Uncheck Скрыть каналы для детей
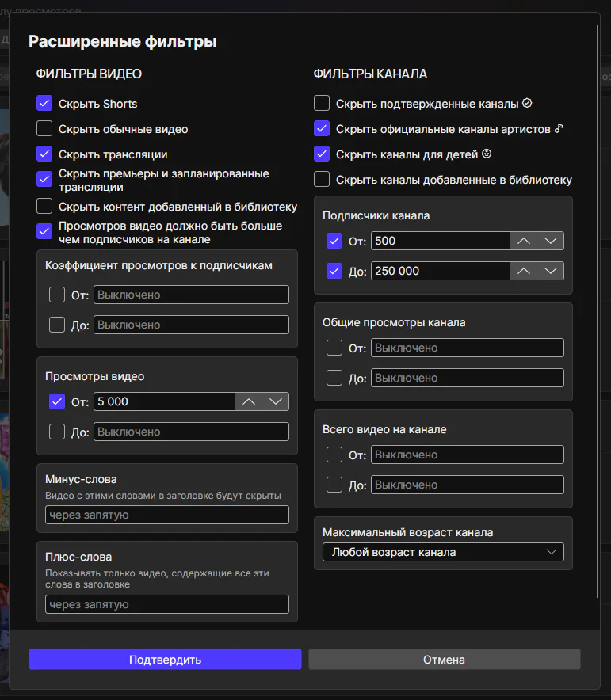611x700 pixels. pyautogui.click(x=322, y=154)
